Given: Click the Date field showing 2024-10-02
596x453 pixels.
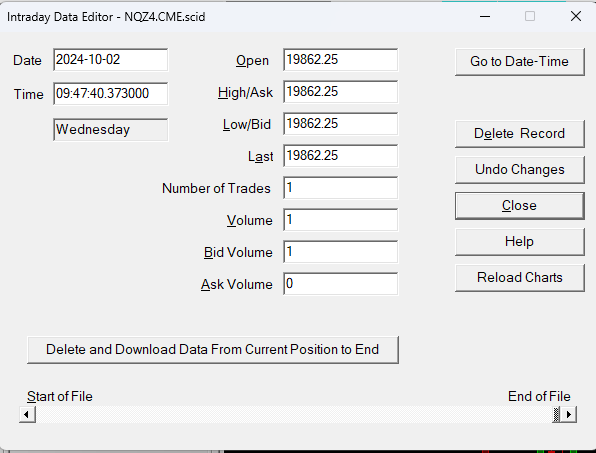Looking at the screenshot, I should [x=111, y=60].
